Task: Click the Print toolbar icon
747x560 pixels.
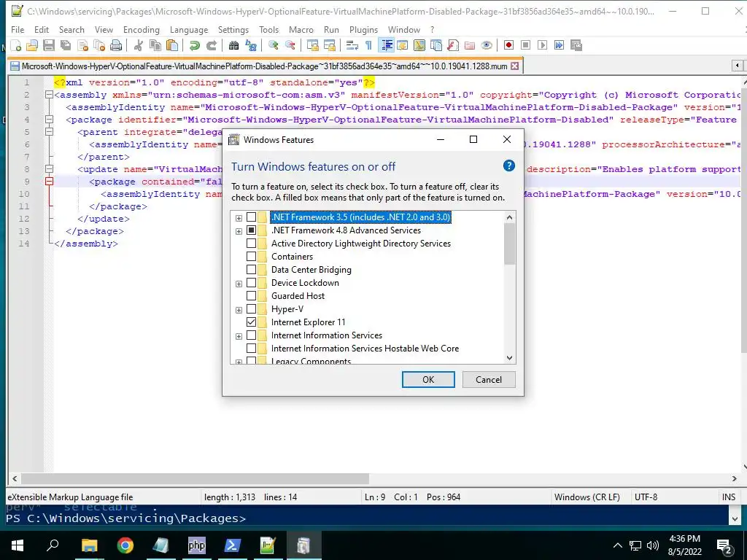Action: (116, 45)
